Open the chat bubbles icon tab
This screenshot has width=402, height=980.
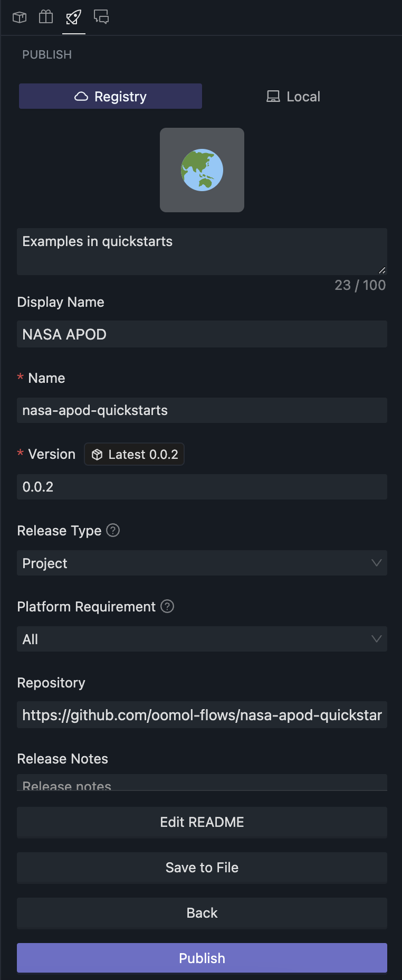pyautogui.click(x=101, y=17)
